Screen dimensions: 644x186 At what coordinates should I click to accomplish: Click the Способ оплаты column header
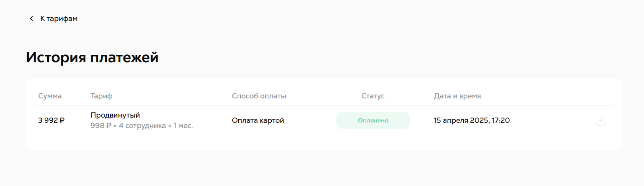coord(259,96)
